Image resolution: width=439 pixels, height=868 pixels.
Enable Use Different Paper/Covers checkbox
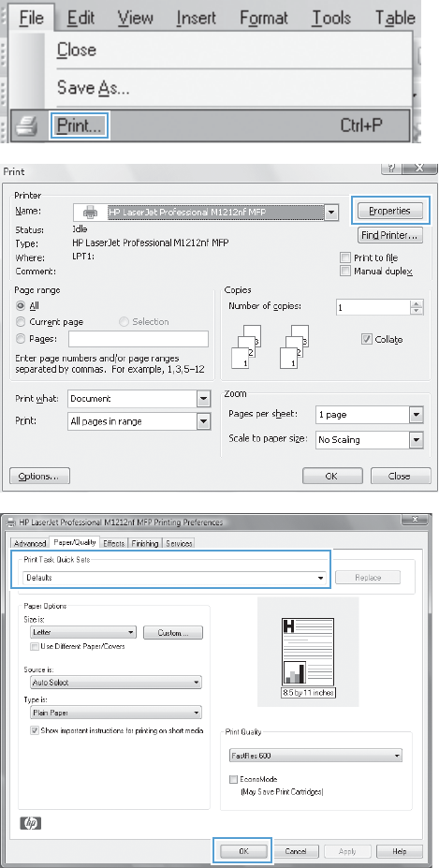tap(35, 646)
